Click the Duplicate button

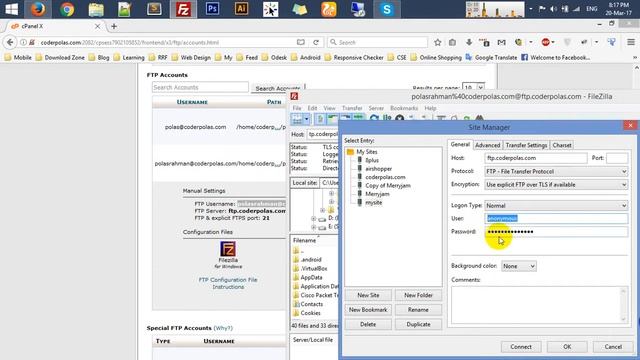point(418,324)
